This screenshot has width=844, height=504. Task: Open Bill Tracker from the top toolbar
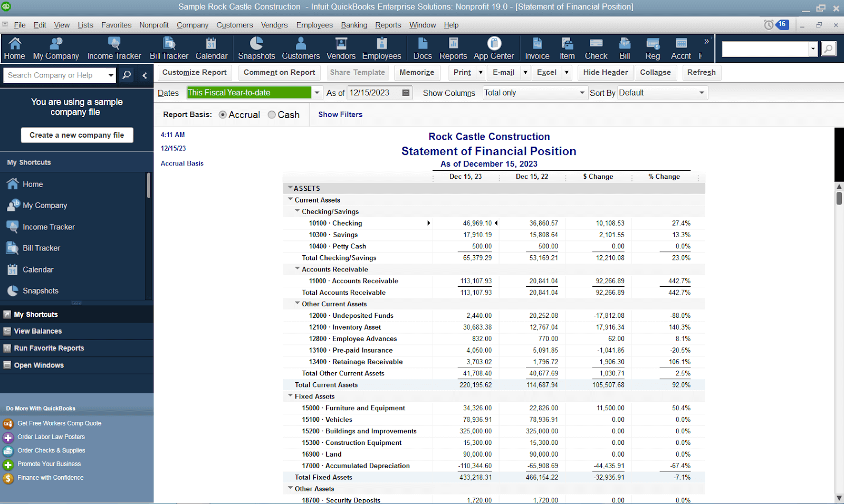pyautogui.click(x=169, y=49)
